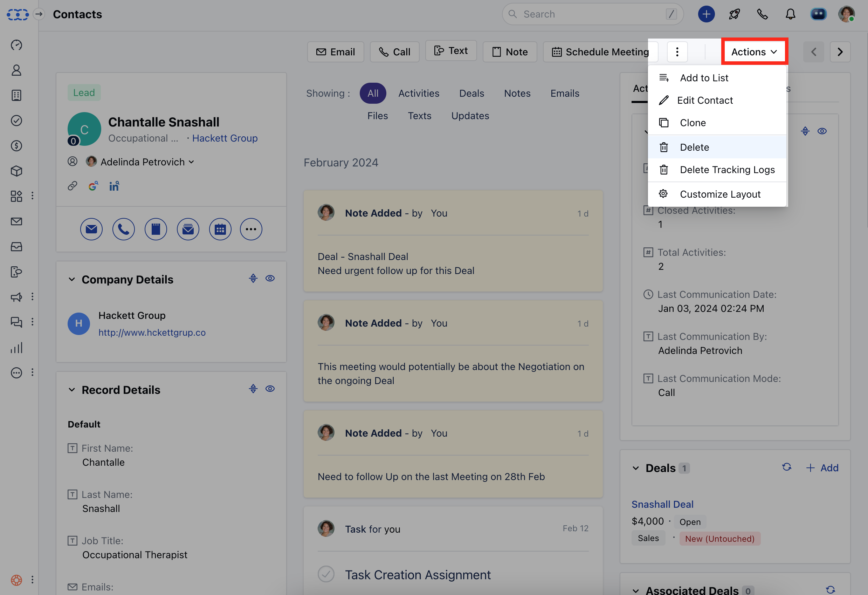The width and height of the screenshot is (868, 595).
Task: Click the round calendar meeting icon
Action: coord(220,229)
